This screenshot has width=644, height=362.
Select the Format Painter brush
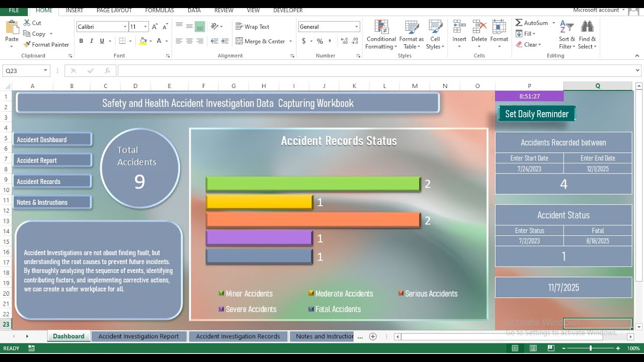tap(27, 44)
